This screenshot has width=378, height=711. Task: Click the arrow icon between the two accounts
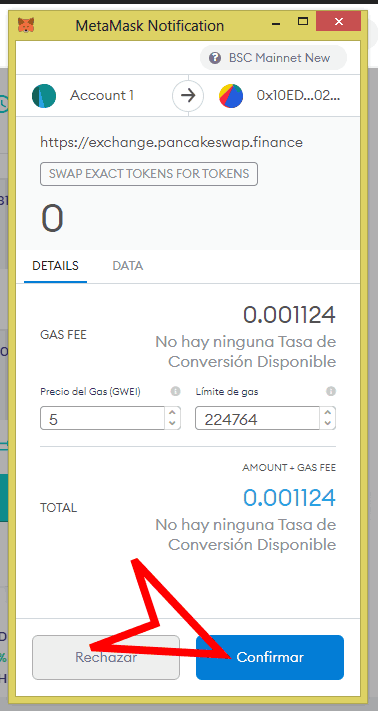[188, 96]
